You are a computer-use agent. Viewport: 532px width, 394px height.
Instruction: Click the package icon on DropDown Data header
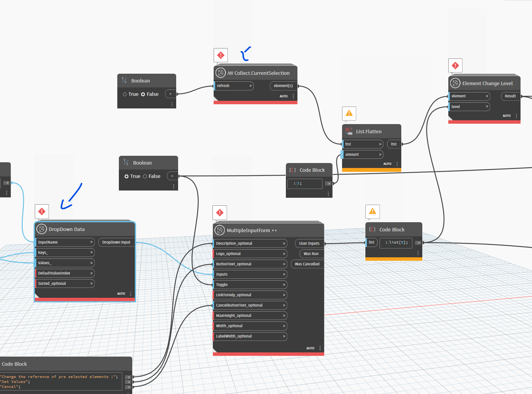(42, 229)
